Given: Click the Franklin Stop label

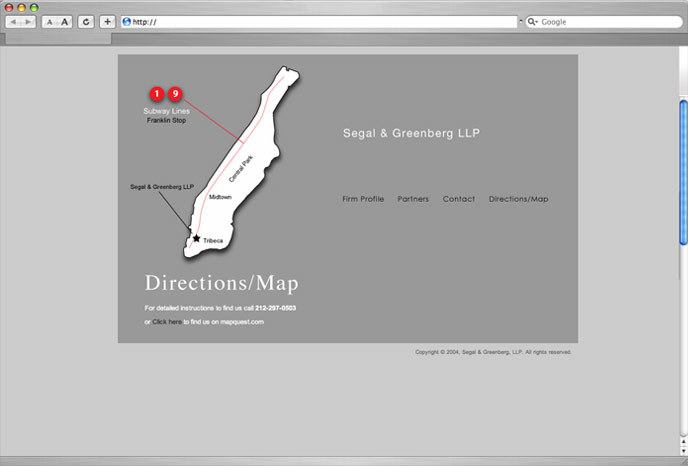Looking at the screenshot, I should (x=166, y=120).
